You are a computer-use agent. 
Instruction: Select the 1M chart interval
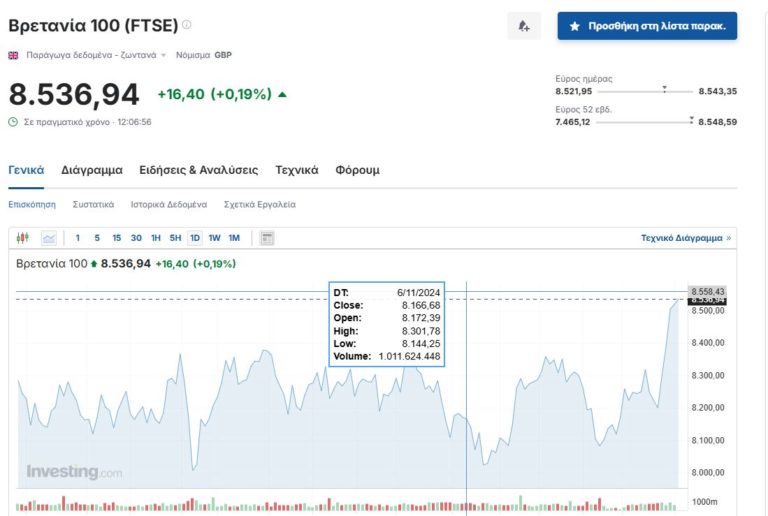[x=234, y=238]
